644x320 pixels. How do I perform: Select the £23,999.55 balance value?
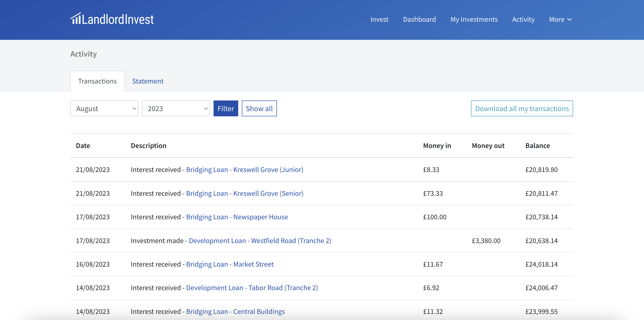541,311
